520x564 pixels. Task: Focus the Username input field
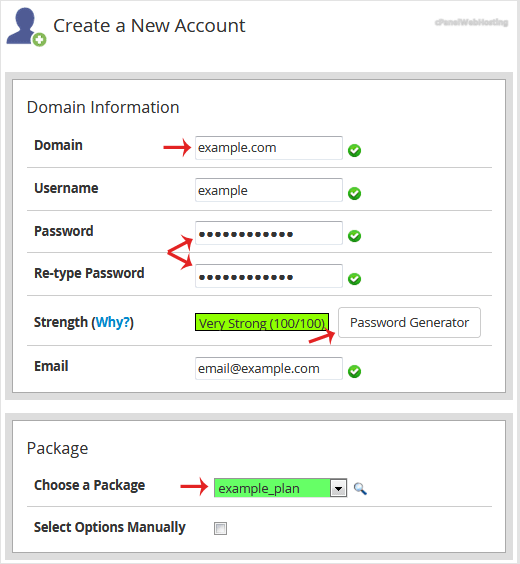[x=269, y=190]
